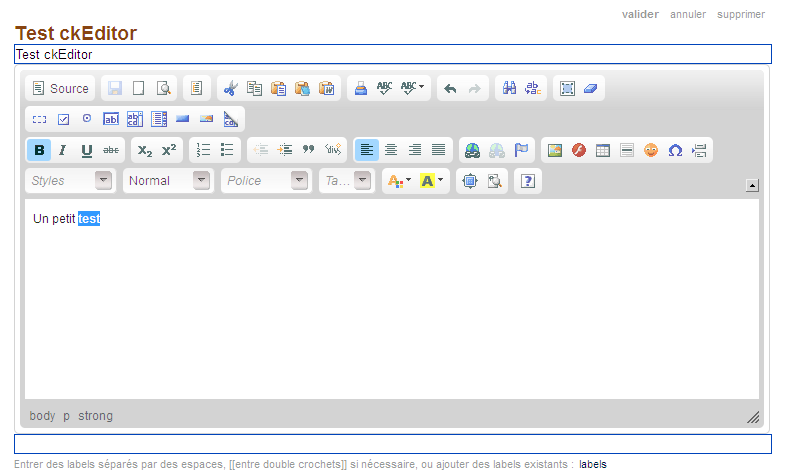
Task: Click the Check Spelling ABC icon
Action: click(x=384, y=88)
